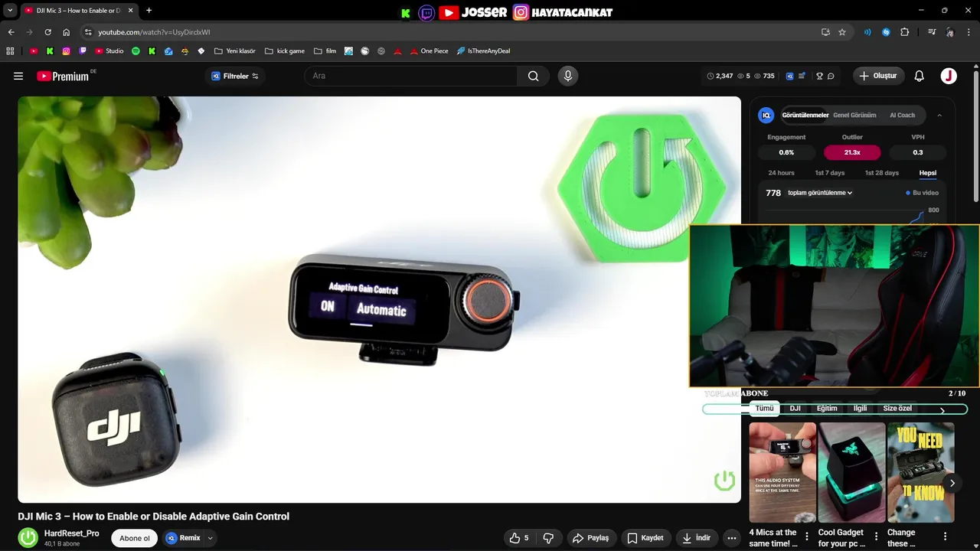Show next filter chips arrow
Image resolution: width=980 pixels, height=551 pixels.
[942, 410]
